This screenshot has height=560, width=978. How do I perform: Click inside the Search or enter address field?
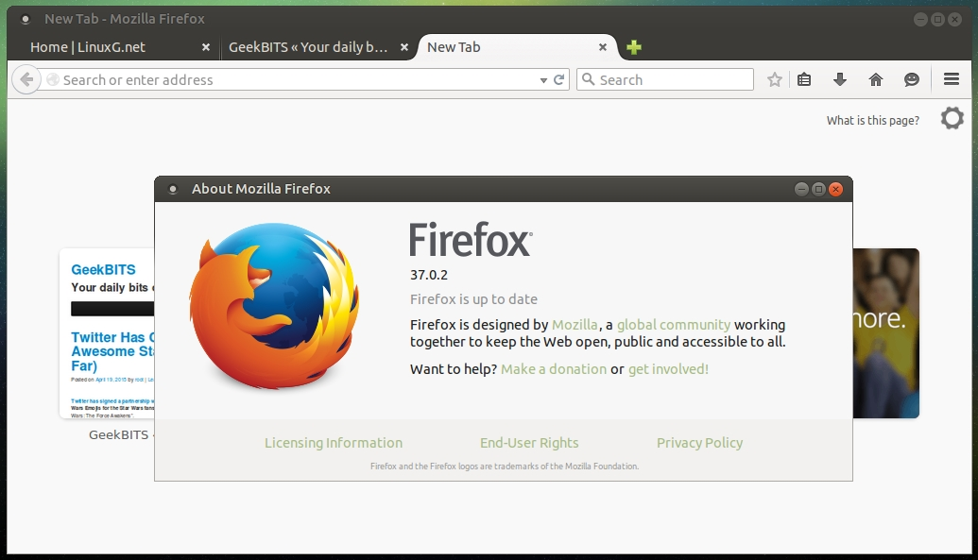(x=283, y=79)
